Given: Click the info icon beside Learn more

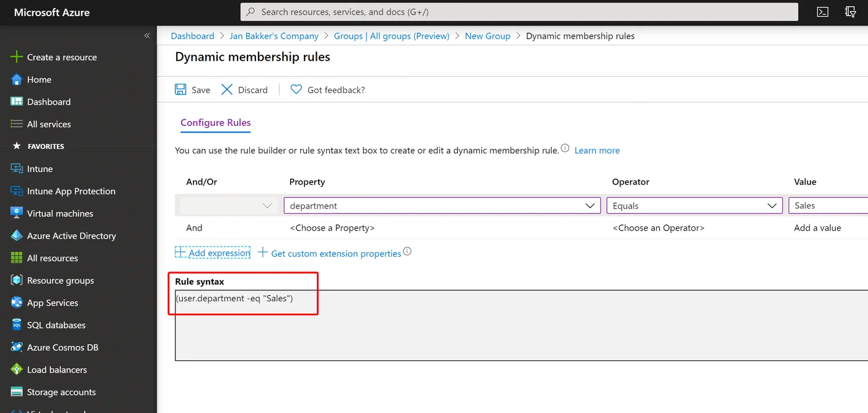Looking at the screenshot, I should (565, 149).
